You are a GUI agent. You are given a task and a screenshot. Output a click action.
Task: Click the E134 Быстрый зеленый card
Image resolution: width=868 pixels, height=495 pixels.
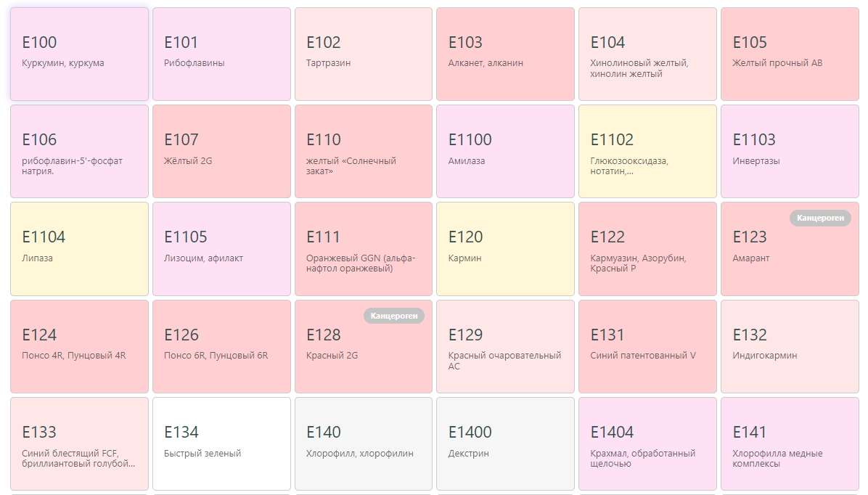point(221,443)
